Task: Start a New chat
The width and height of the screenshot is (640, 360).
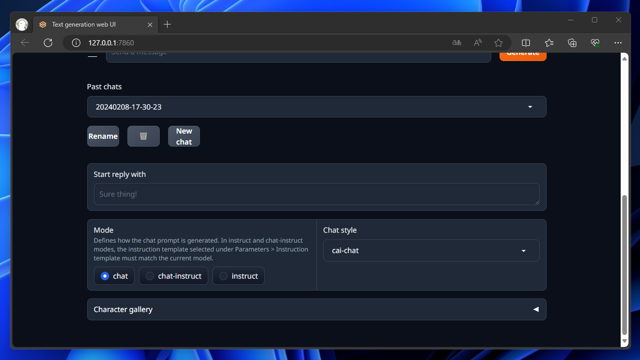Action: (x=184, y=136)
